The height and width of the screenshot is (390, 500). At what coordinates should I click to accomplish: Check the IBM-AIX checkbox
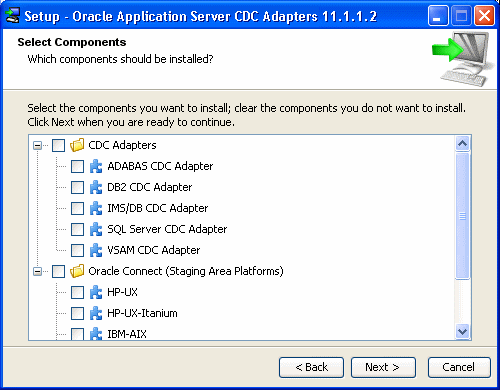point(77,334)
